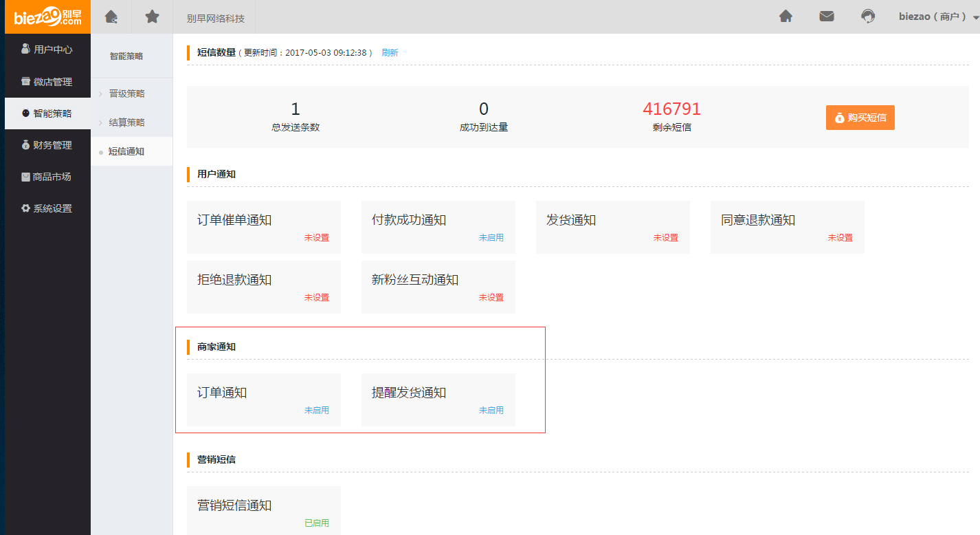This screenshot has height=535, width=980.
Task: Open the home icon in top-left toolbar
Action: 111,17
